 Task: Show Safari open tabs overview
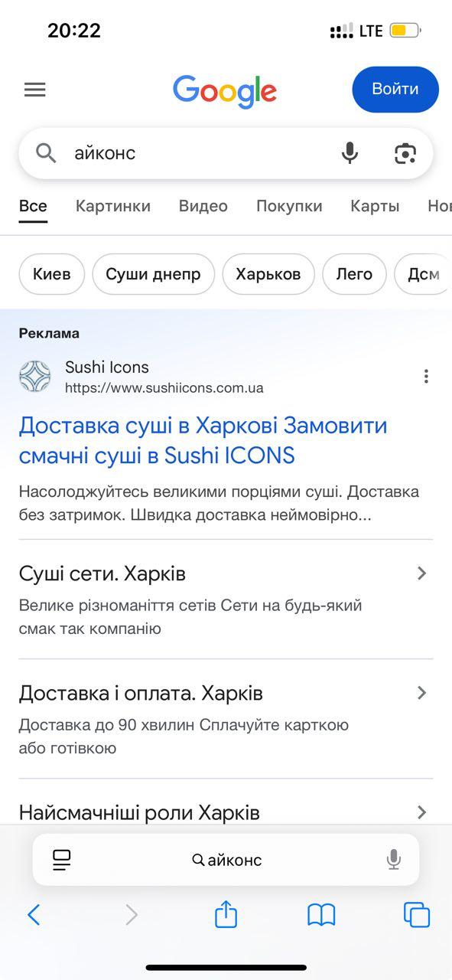click(x=417, y=915)
